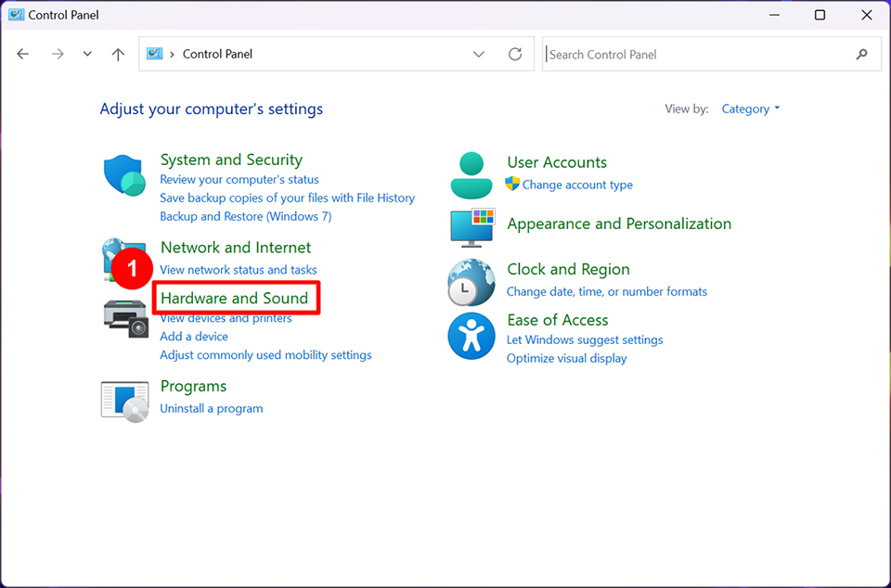Viewport: 891px width, 588px height.
Task: Click the User Accounts person icon
Action: pos(471,175)
